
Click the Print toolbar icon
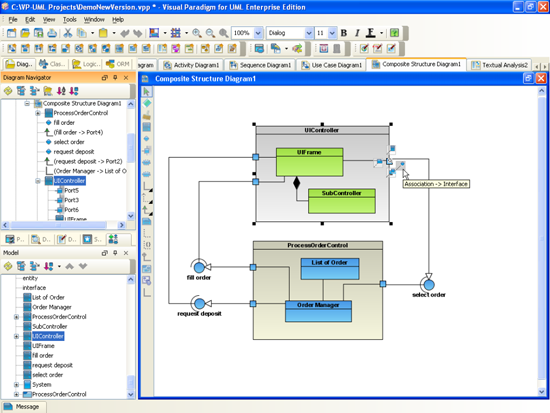[x=52, y=33]
